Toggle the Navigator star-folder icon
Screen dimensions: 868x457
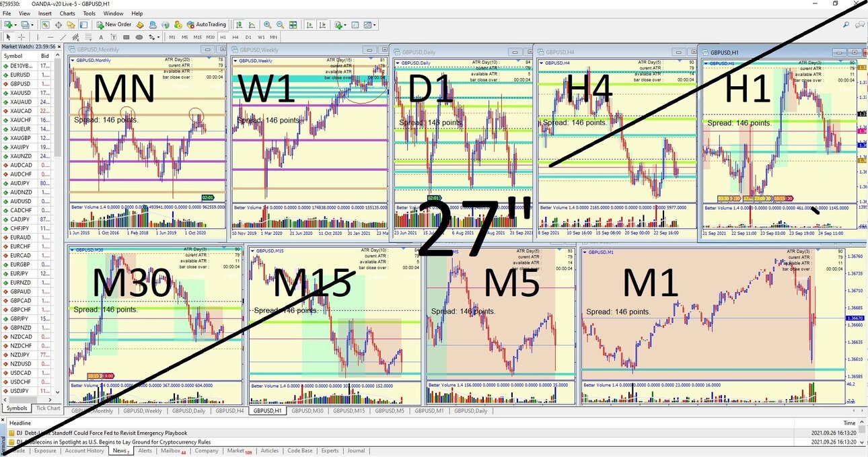click(71, 24)
